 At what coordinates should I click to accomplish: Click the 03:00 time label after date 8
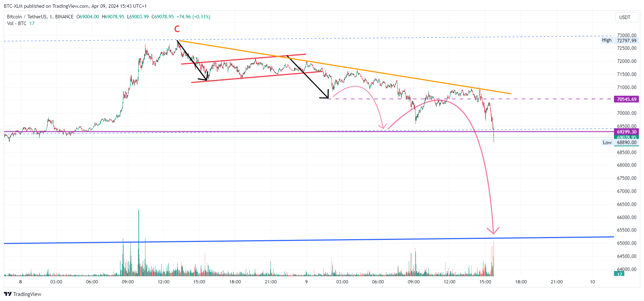point(56,282)
